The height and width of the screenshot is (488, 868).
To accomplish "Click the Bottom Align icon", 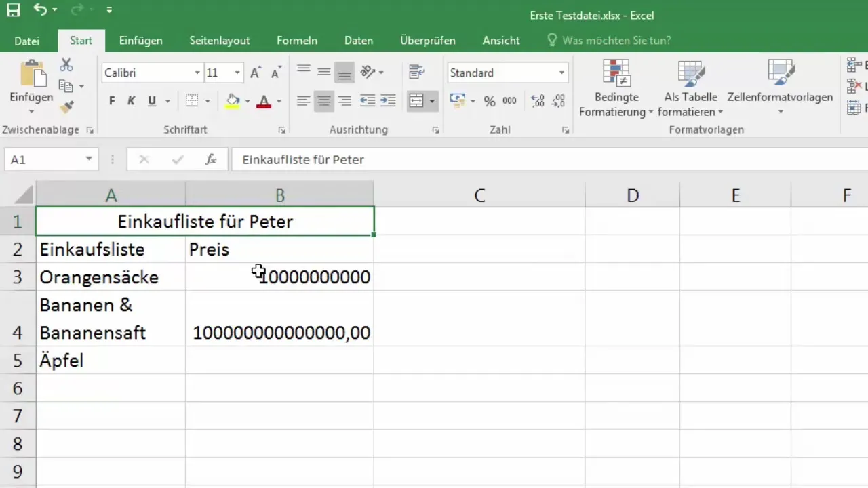I will [344, 71].
